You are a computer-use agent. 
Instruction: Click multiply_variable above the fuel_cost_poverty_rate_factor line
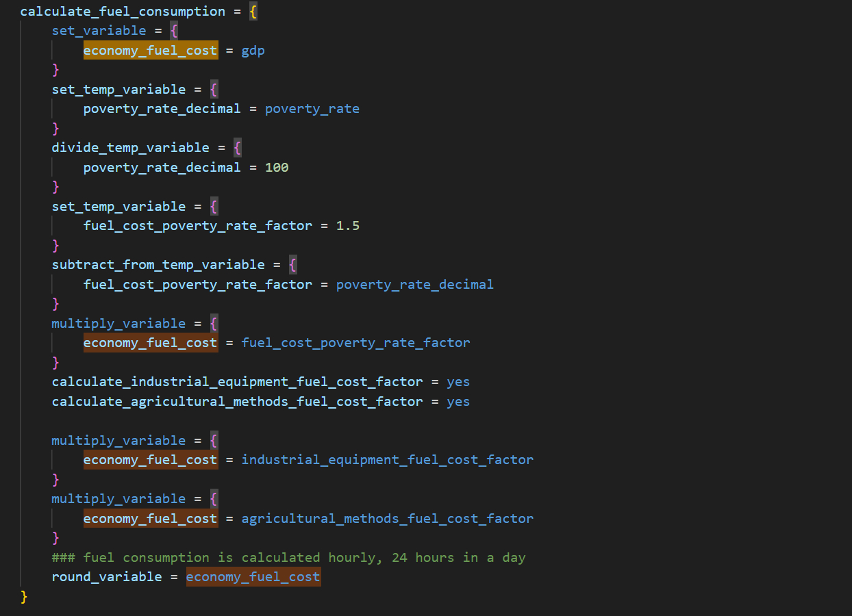(118, 324)
